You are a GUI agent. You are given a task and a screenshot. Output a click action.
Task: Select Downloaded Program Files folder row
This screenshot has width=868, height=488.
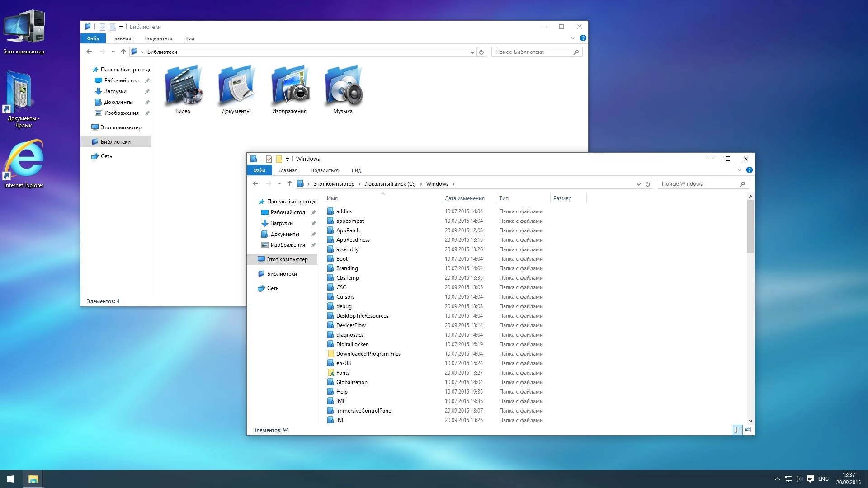point(456,354)
